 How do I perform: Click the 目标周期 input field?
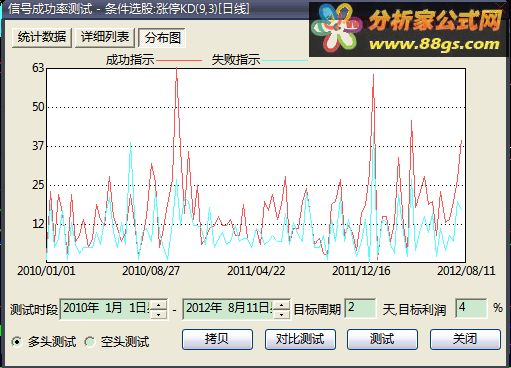coord(360,308)
